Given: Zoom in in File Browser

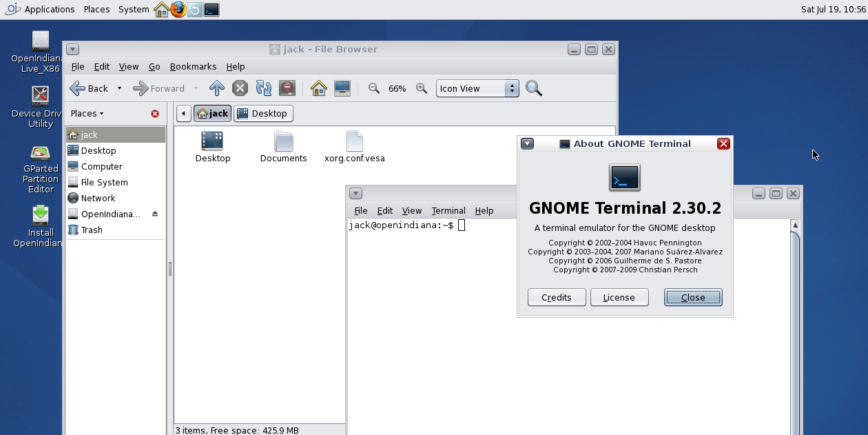Looking at the screenshot, I should click(x=422, y=88).
